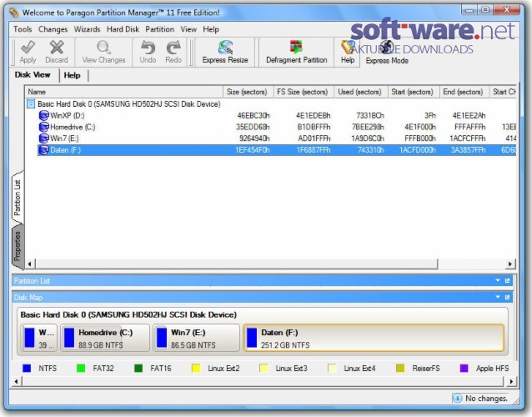Select the W... 39 block in disk map
The image size is (532, 417).
coord(39,338)
